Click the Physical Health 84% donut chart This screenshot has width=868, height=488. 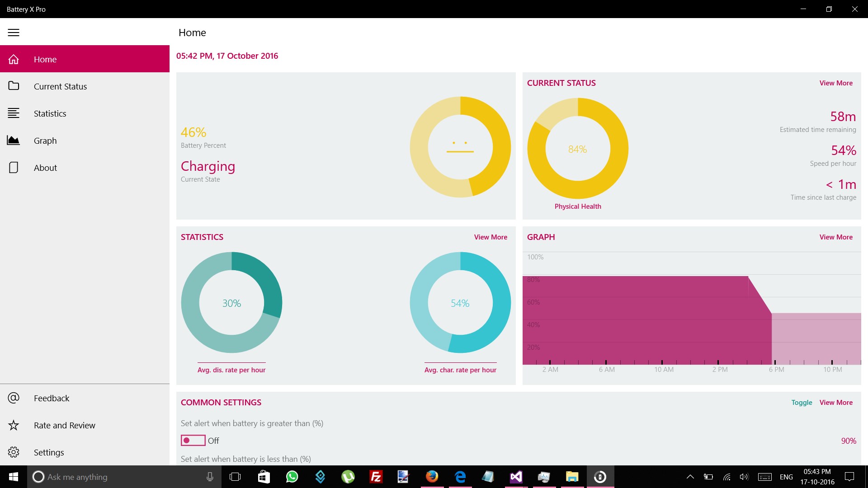click(x=578, y=149)
